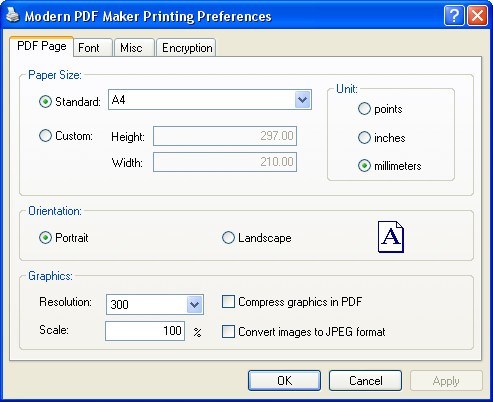Choose inches as the unit
Viewport: 493px width, 402px height.
364,137
